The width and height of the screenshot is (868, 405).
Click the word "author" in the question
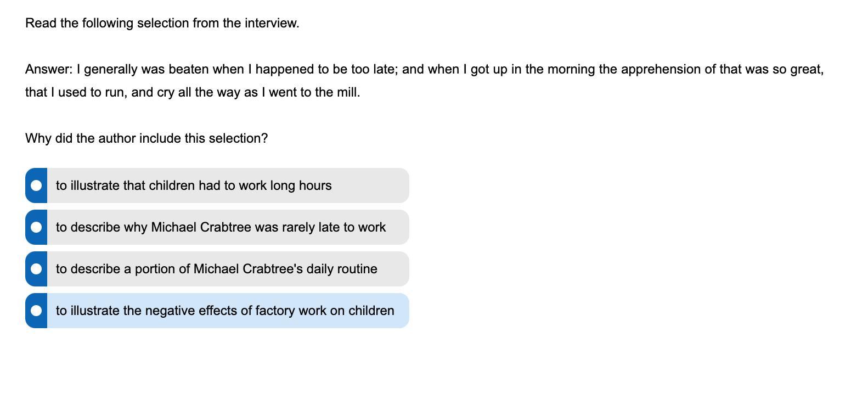coord(117,138)
